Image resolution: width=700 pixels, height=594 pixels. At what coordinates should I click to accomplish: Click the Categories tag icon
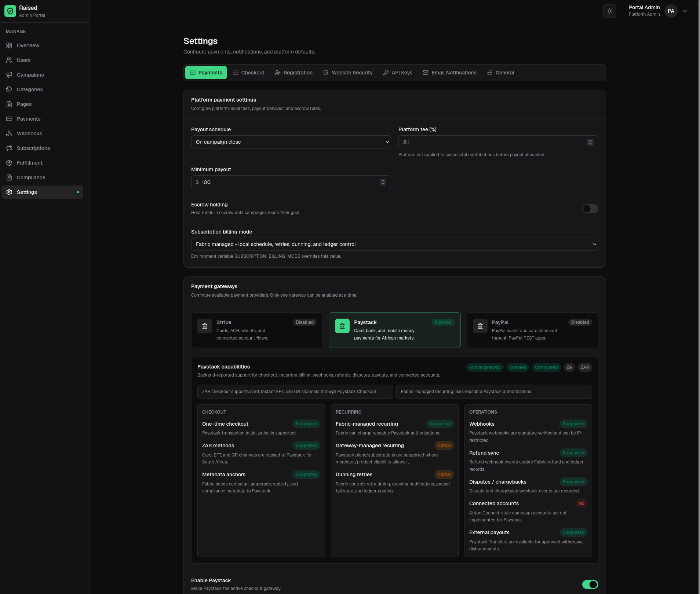pos(9,89)
